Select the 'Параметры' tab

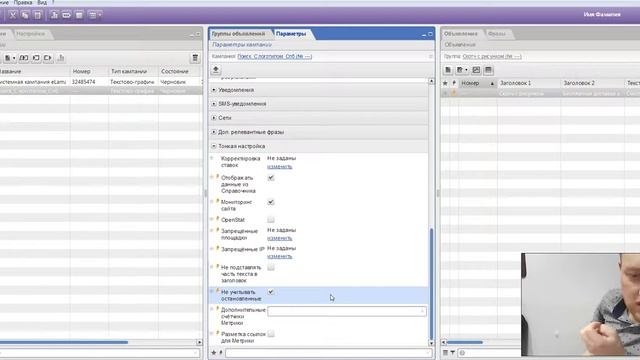click(x=291, y=34)
